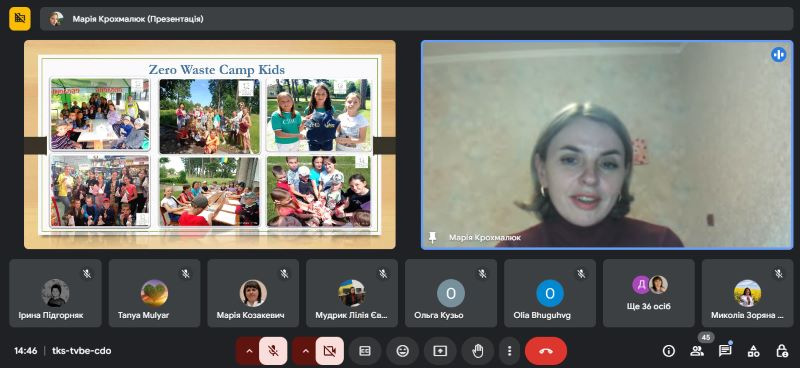
Task: Turn on the camera
Action: (330, 351)
